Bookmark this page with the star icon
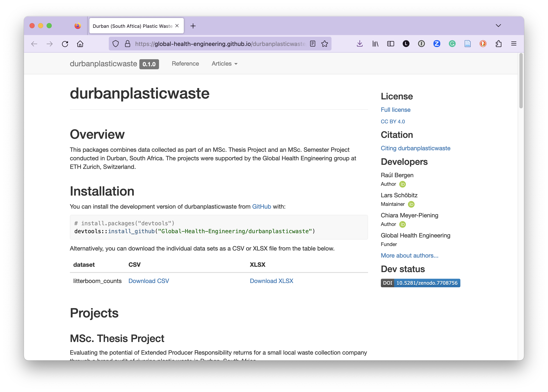This screenshot has width=548, height=392. pos(325,44)
